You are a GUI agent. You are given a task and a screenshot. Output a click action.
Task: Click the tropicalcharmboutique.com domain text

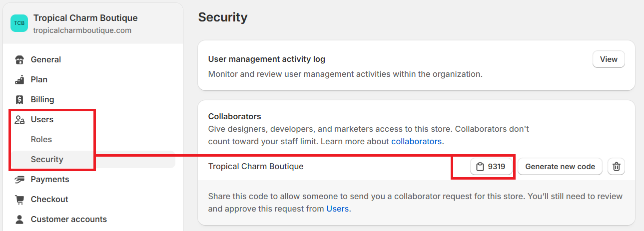point(82,30)
